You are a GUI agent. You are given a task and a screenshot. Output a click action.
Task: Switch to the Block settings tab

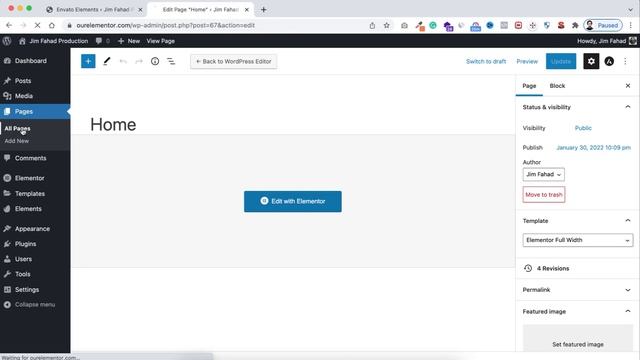pos(557,86)
